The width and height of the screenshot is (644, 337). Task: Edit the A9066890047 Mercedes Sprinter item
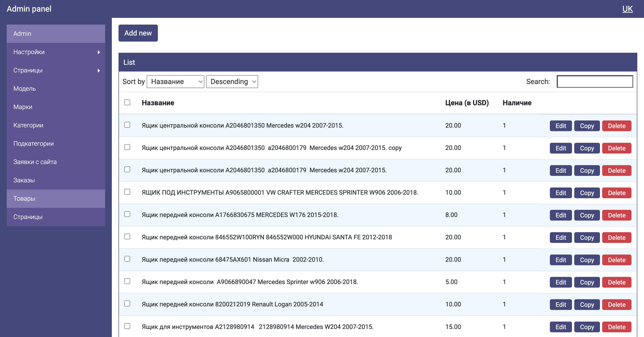(x=561, y=282)
